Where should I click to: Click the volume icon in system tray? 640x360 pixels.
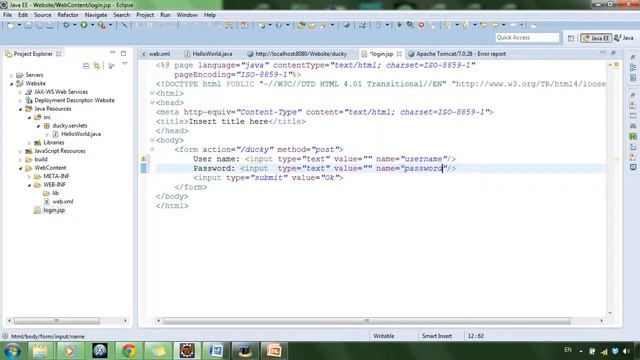click(x=626, y=351)
